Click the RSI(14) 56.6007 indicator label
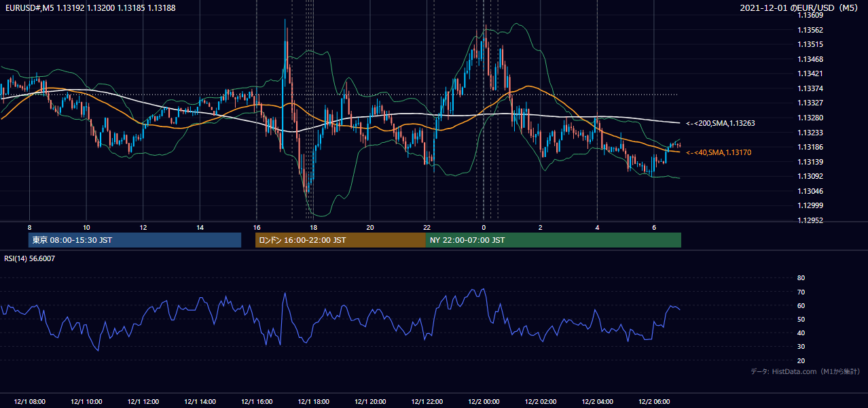868x408 pixels. coord(30,258)
